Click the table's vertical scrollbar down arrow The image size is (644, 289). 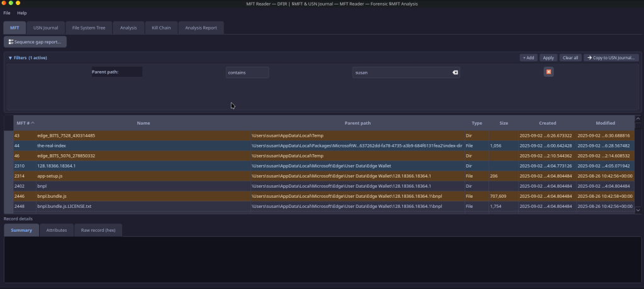point(639,210)
